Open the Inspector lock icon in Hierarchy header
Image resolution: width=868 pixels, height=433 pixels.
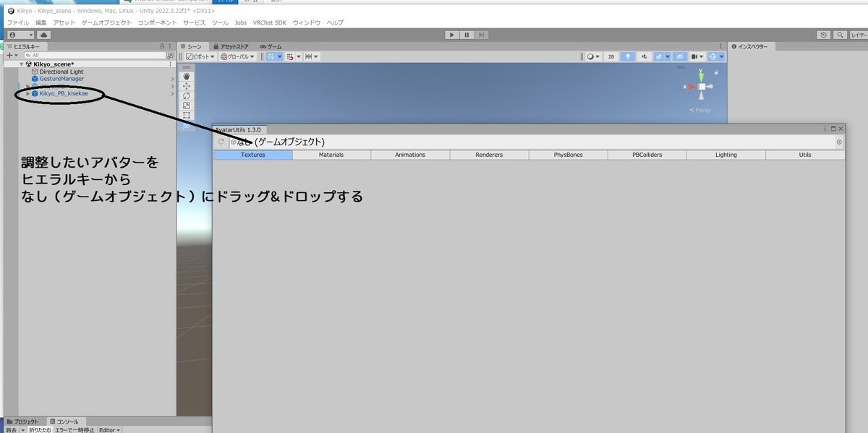[x=162, y=46]
